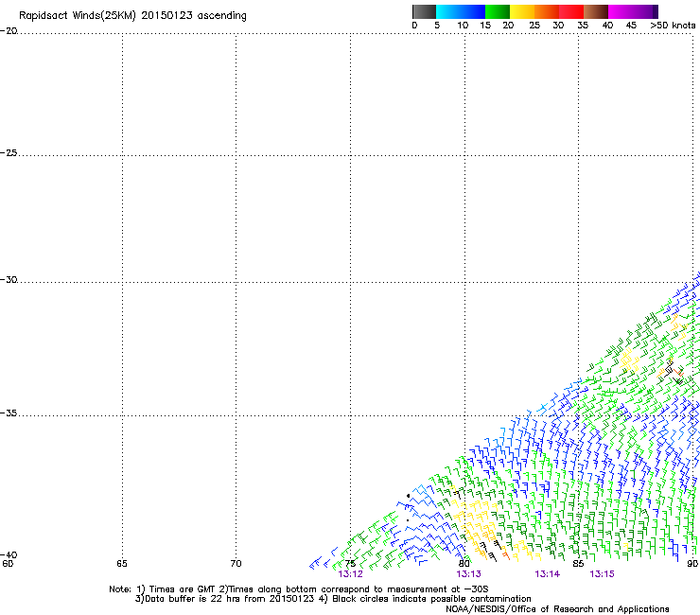This screenshot has height=615, width=700.
Task: Click the brown 35-40 knots color segment
Action: 596,11
